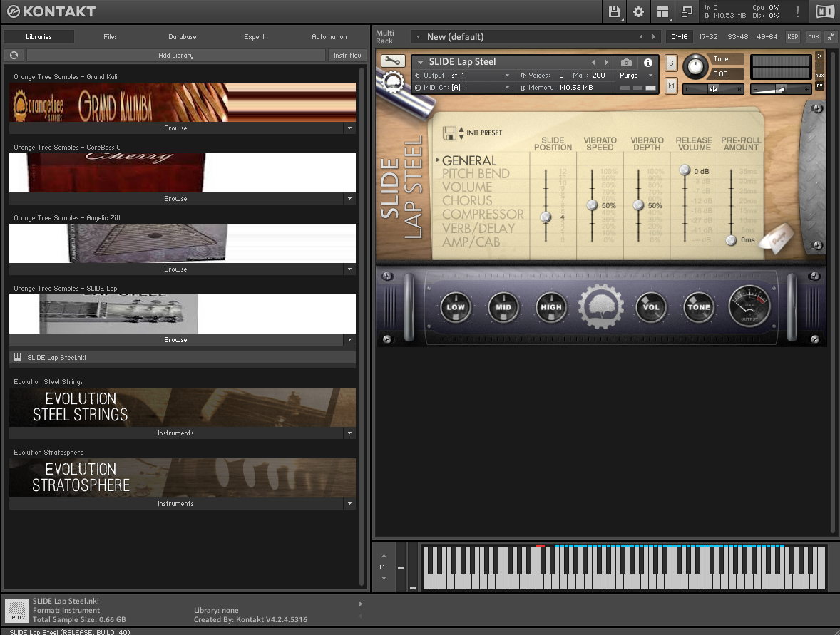The height and width of the screenshot is (635, 840).
Task: Select the PITCH BEND settings page
Action: (x=476, y=173)
